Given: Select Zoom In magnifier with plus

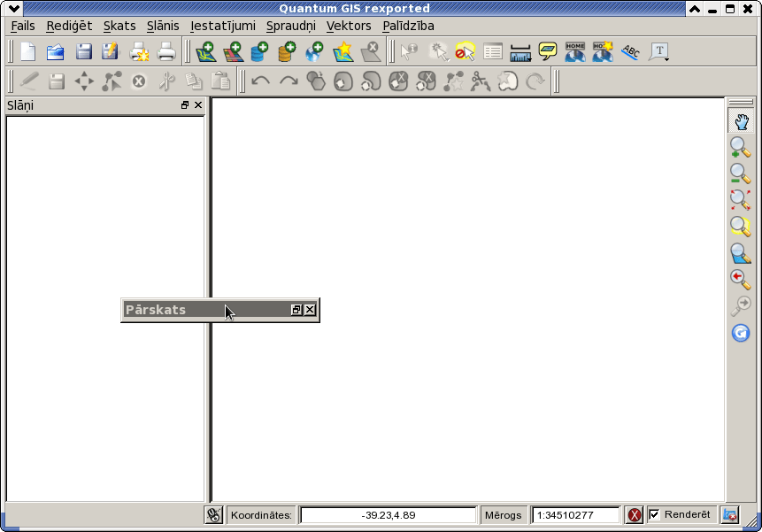Looking at the screenshot, I should 741,147.
